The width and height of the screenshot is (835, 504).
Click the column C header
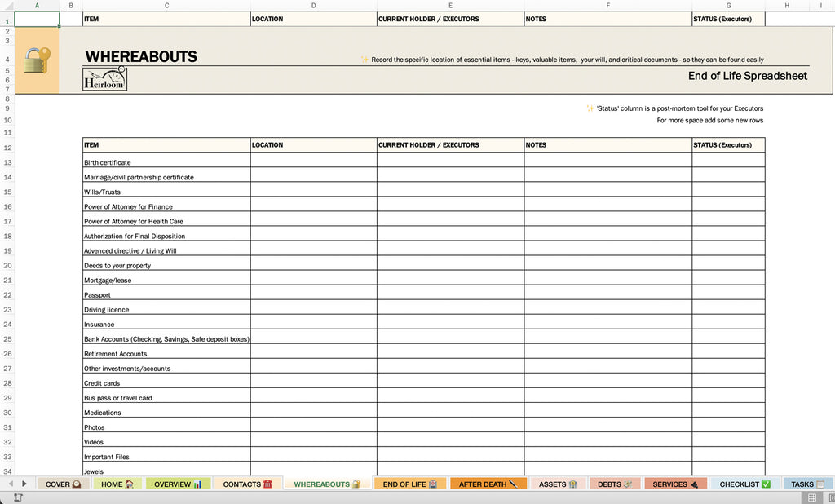pyautogui.click(x=166, y=4)
